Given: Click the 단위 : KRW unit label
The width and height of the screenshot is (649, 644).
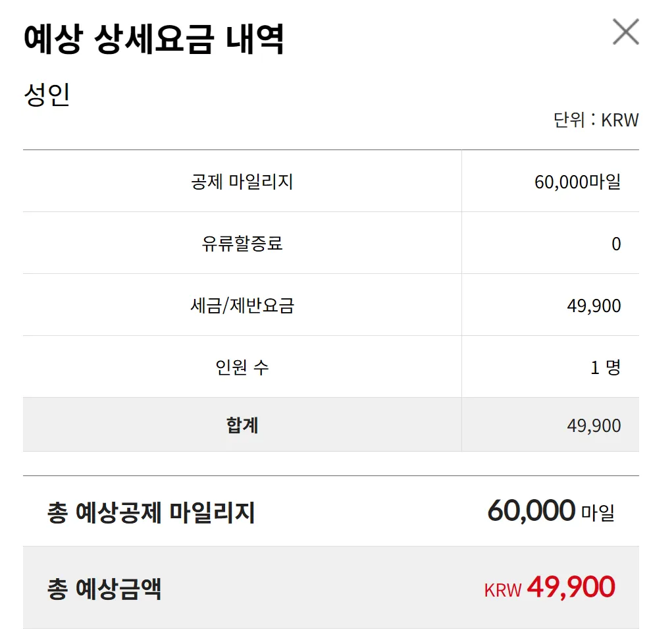Looking at the screenshot, I should (x=596, y=121).
